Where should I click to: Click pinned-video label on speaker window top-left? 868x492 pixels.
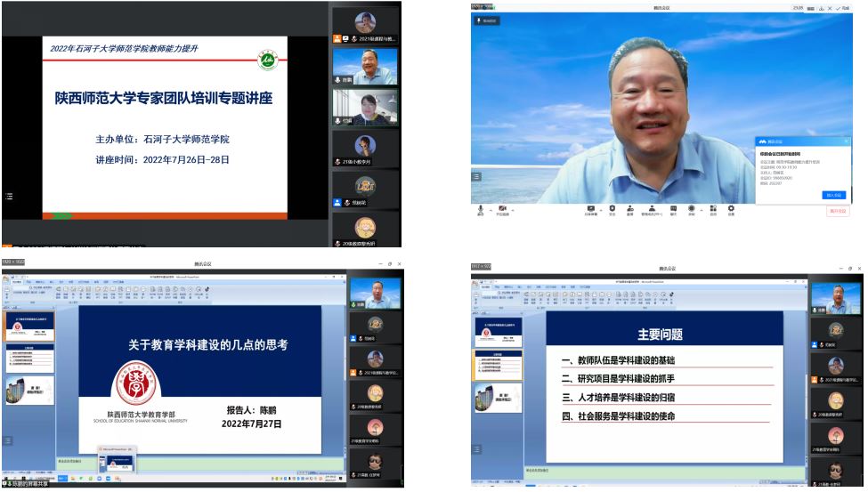click(487, 20)
